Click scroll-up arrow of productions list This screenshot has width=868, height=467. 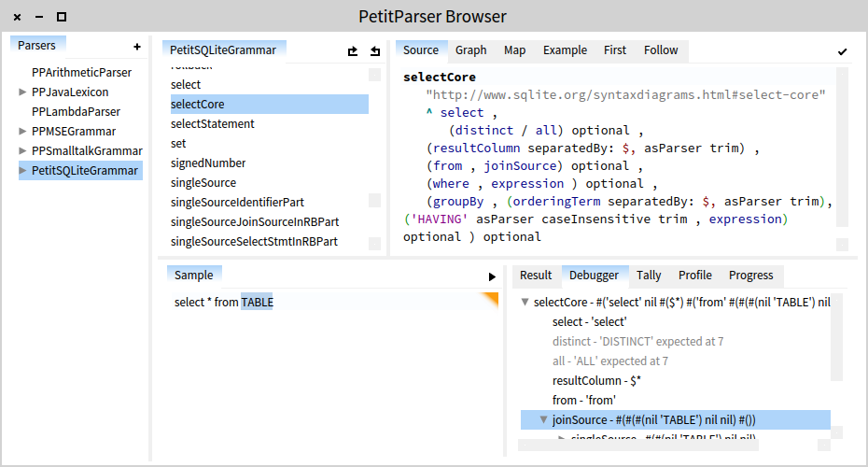[x=375, y=75]
